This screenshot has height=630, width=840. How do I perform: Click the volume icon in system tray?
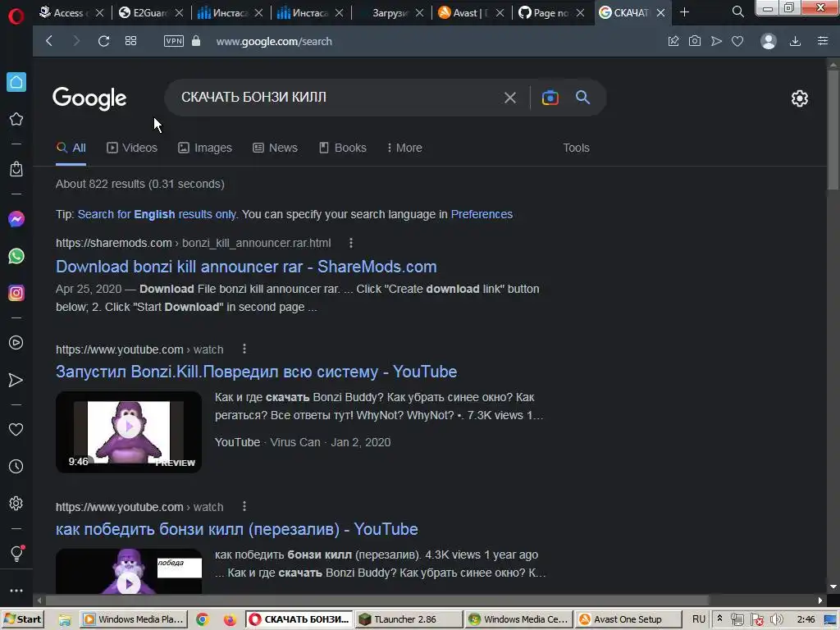point(776,619)
